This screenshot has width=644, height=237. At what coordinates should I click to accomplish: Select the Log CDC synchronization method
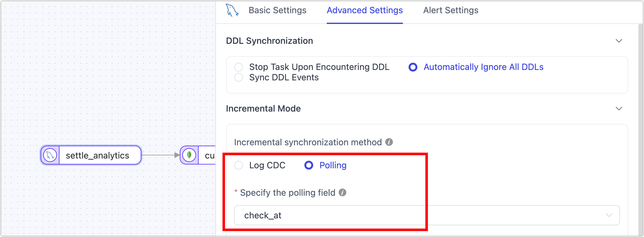[x=239, y=165]
